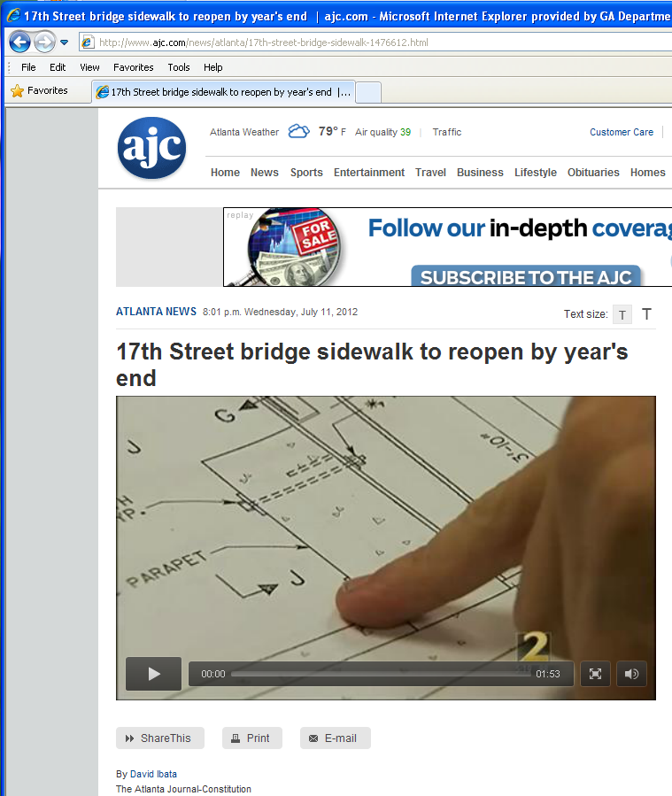Click the ShareThis button
The width and height of the screenshot is (672, 796).
[160, 738]
